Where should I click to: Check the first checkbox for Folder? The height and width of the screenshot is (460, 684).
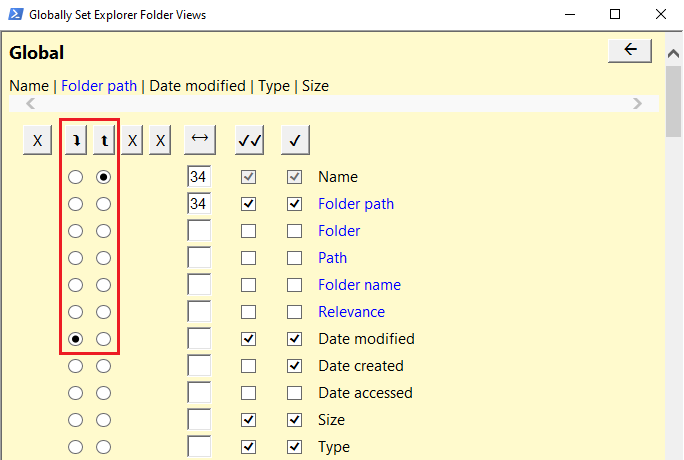[249, 231]
